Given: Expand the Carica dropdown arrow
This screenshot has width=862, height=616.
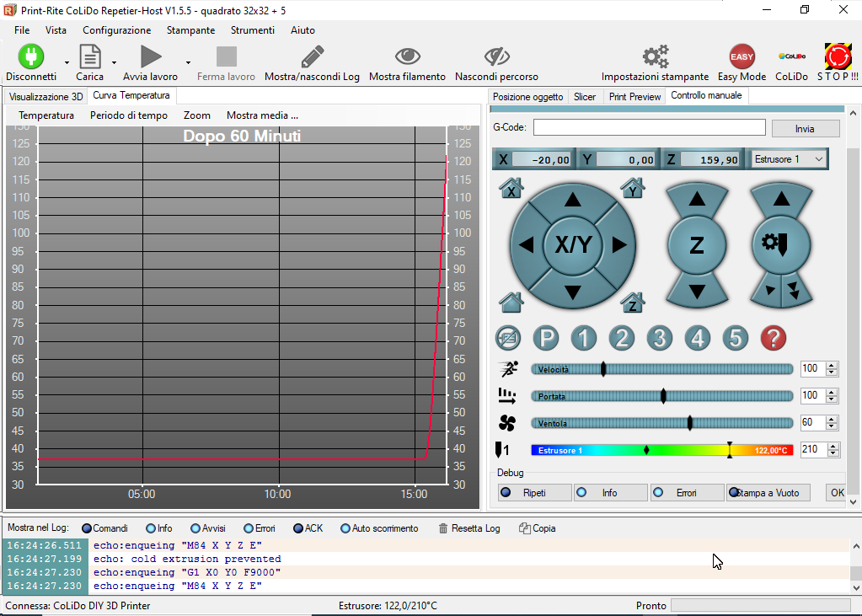Looking at the screenshot, I should point(114,62).
